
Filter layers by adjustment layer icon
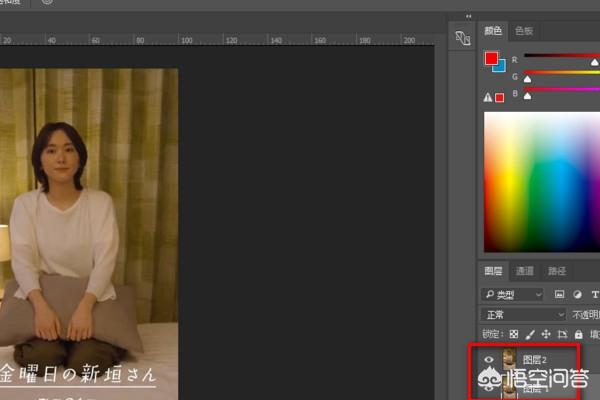point(577,294)
